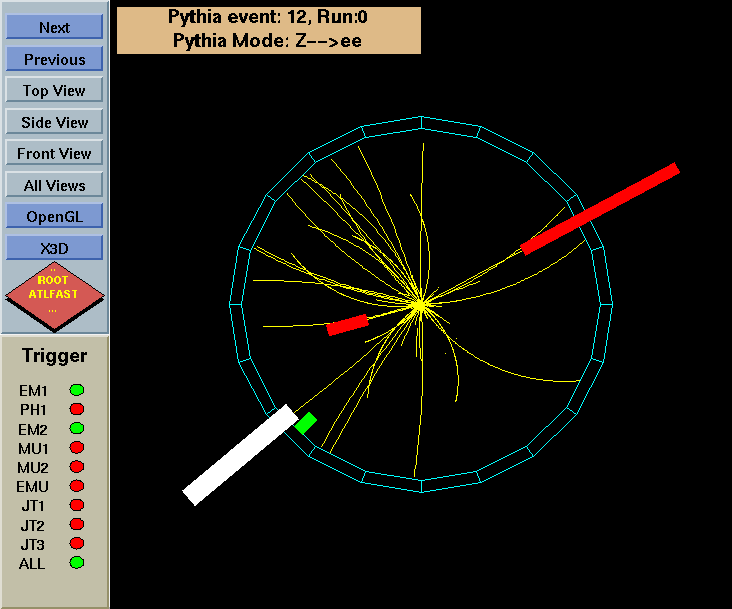Viewport: 732px width, 609px height.
Task: Select the white cluster bar in display
Action: 240,454
